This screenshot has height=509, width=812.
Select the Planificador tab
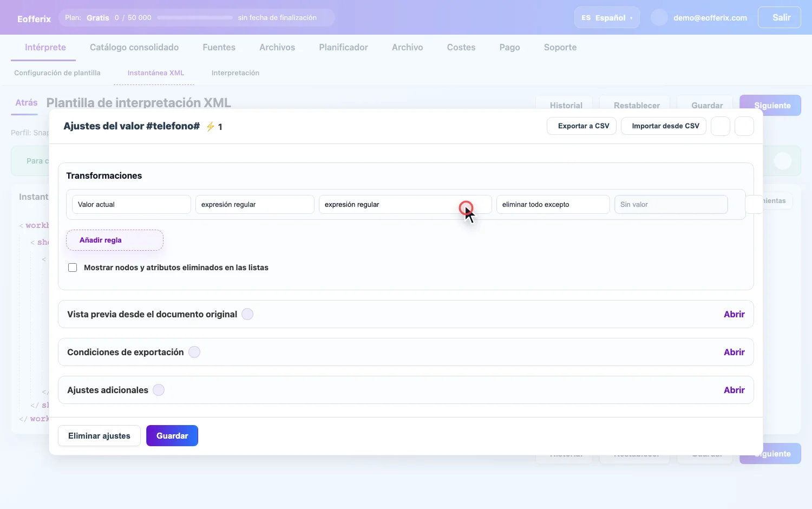(344, 48)
